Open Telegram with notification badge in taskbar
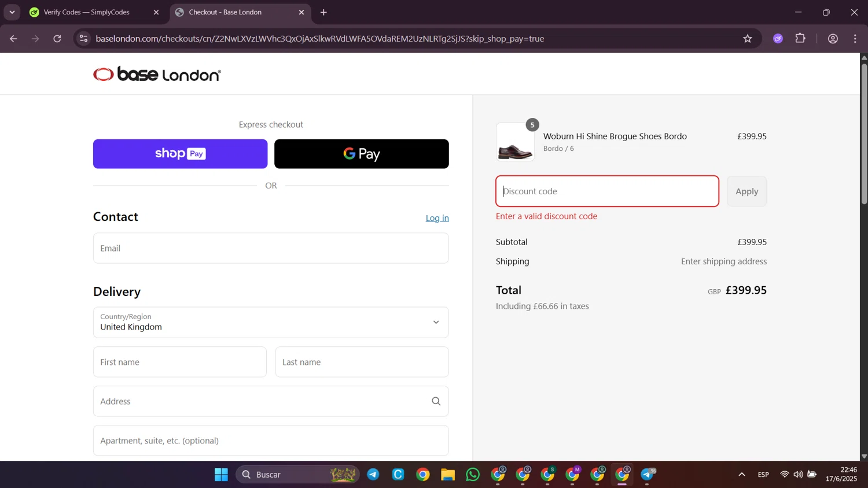 648,475
